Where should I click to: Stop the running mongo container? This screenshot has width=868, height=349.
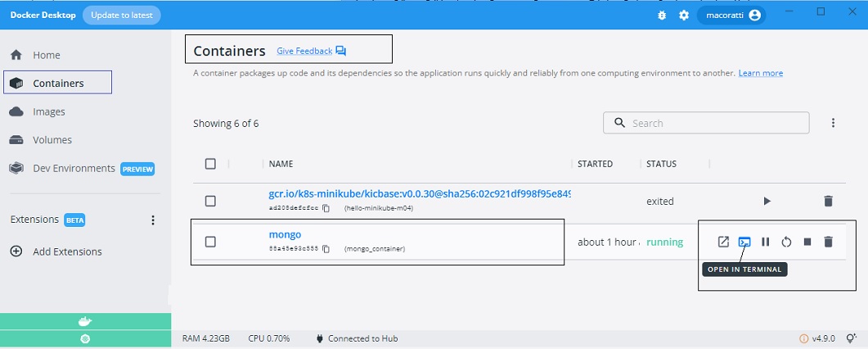(807, 242)
